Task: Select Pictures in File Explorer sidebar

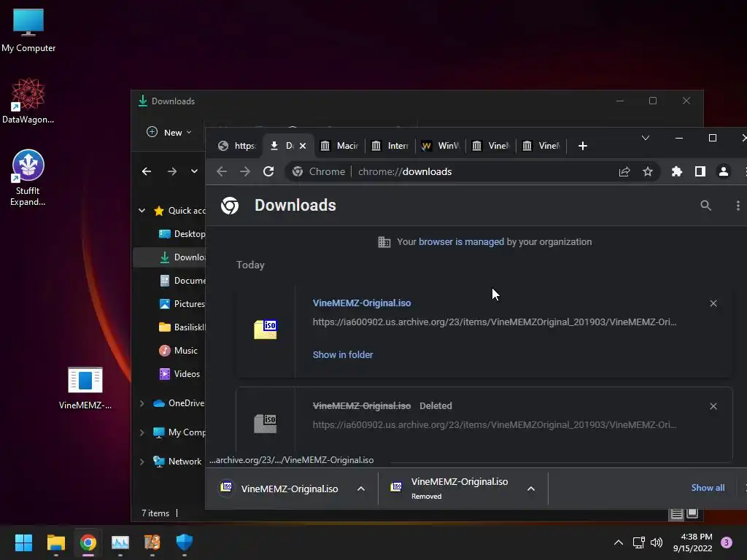Action: coord(182,304)
